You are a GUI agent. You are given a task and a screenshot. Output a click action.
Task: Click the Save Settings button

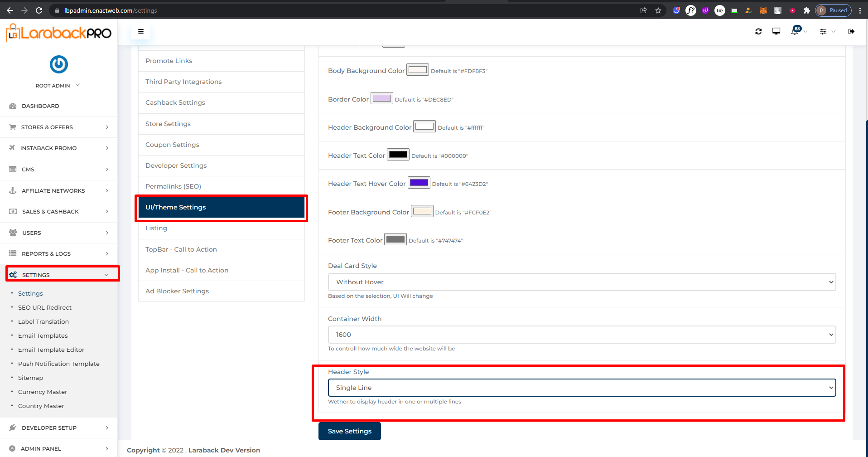tap(349, 431)
